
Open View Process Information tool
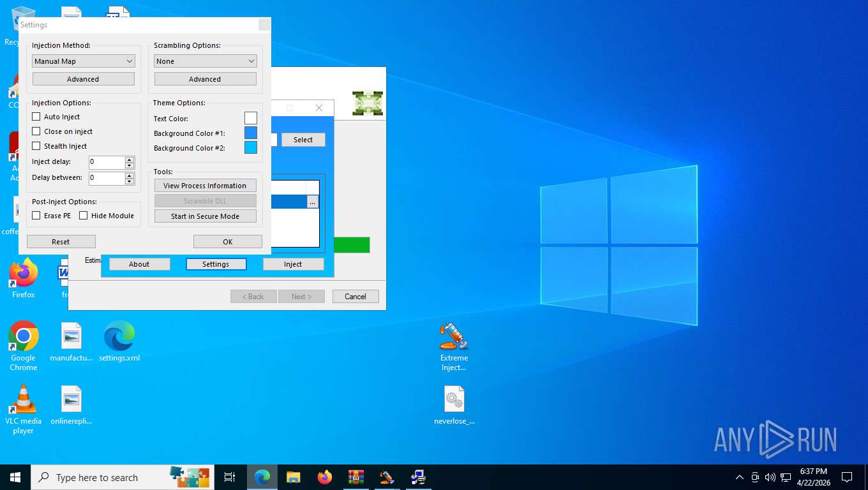[206, 186]
